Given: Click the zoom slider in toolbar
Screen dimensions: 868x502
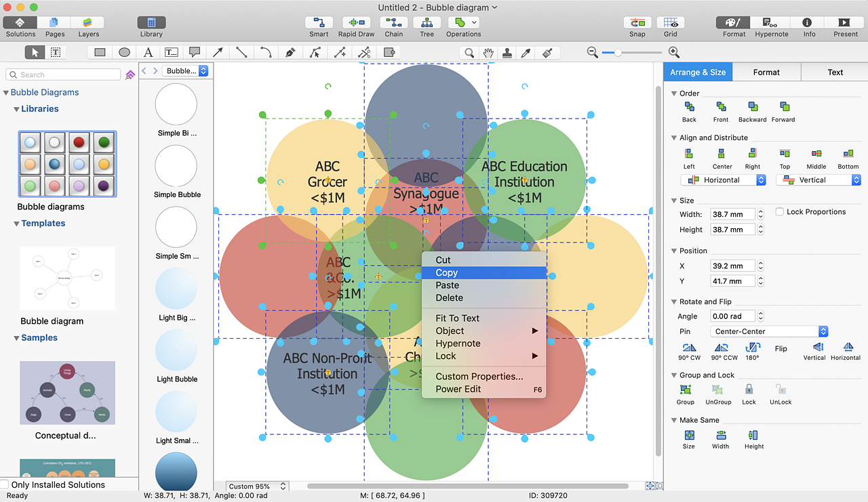Looking at the screenshot, I should [618, 52].
